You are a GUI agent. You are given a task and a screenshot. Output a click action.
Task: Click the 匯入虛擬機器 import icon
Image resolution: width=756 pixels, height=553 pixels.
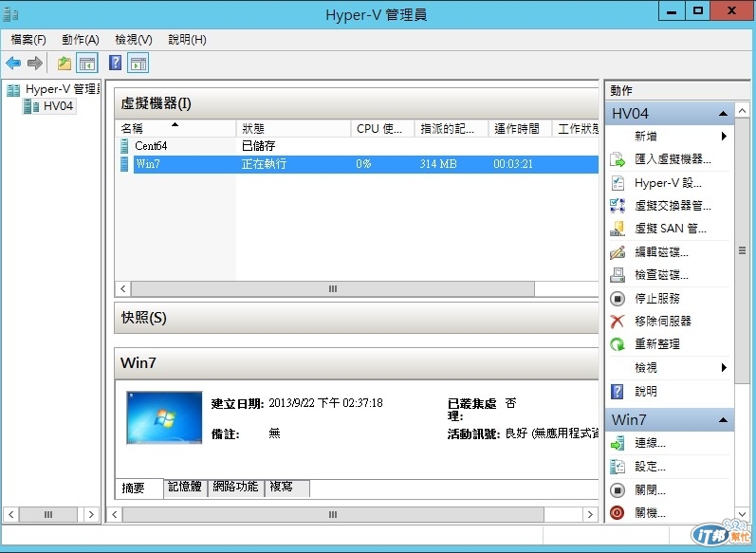(618, 159)
